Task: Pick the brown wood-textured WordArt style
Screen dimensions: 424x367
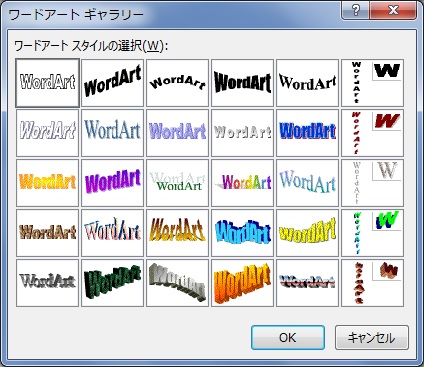Action: (x=47, y=233)
